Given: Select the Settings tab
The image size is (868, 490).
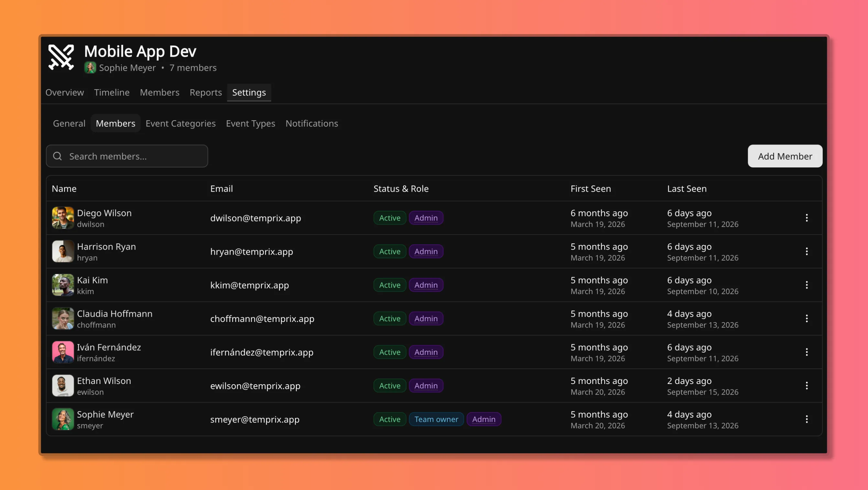Looking at the screenshot, I should point(249,93).
